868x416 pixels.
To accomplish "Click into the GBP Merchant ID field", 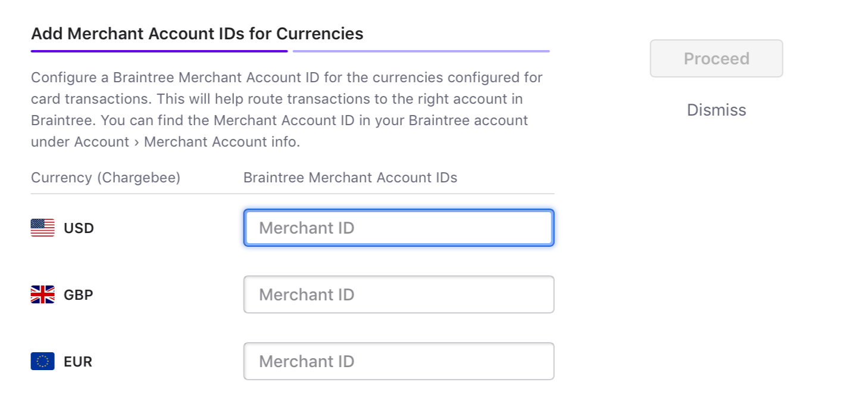I will point(398,294).
